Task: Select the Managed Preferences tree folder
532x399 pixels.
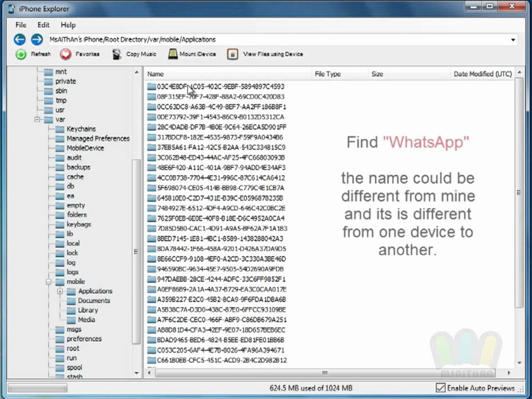Action: point(98,139)
